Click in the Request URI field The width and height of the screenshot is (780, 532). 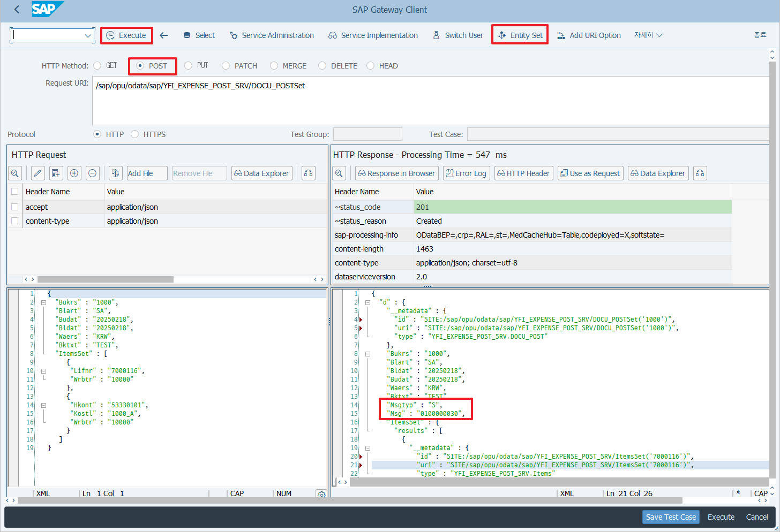431,101
